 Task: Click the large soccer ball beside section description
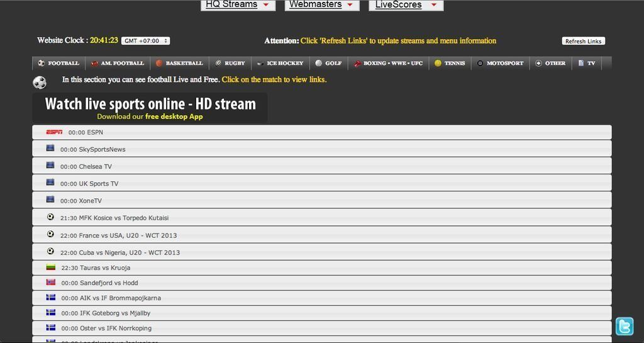pos(40,82)
